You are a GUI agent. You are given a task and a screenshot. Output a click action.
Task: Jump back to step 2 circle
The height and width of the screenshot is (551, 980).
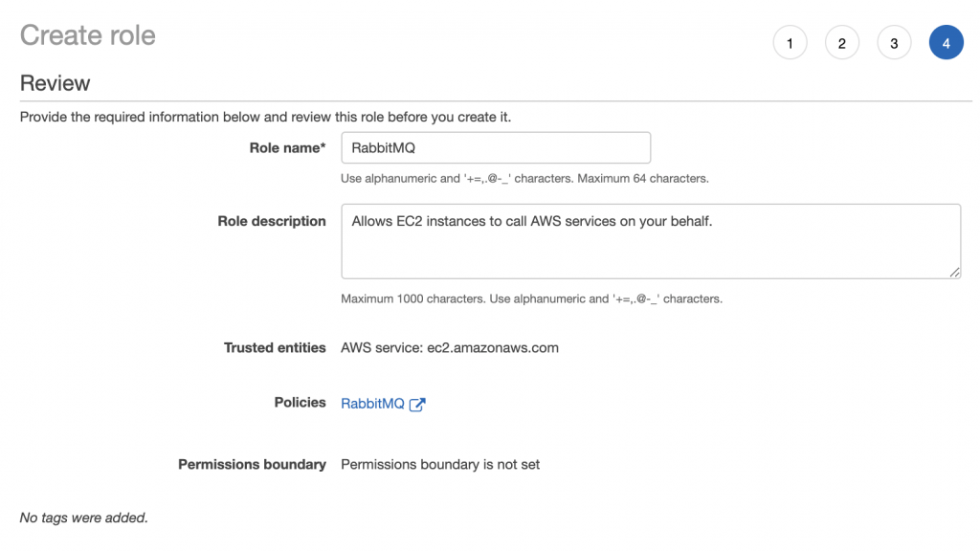[x=842, y=42]
